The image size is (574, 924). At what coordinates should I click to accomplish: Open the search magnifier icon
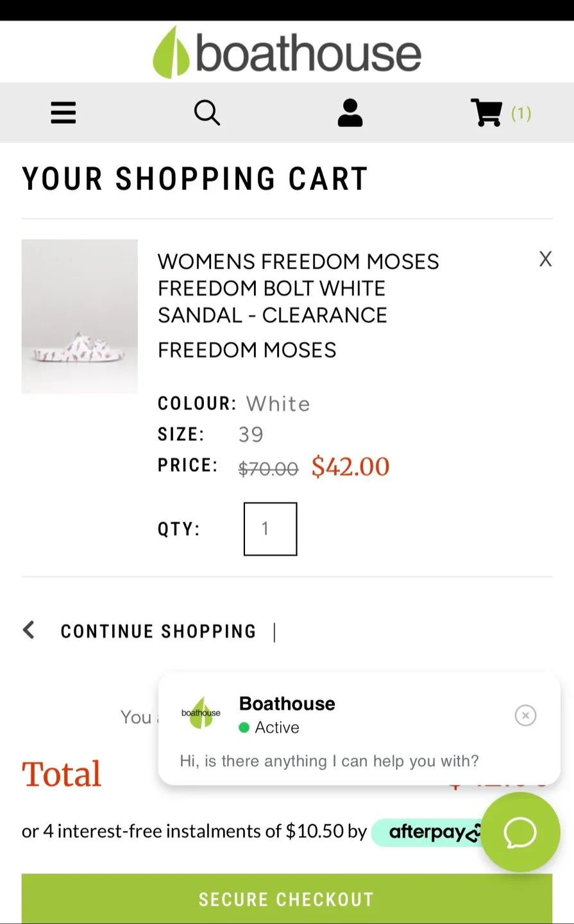pyautogui.click(x=207, y=113)
